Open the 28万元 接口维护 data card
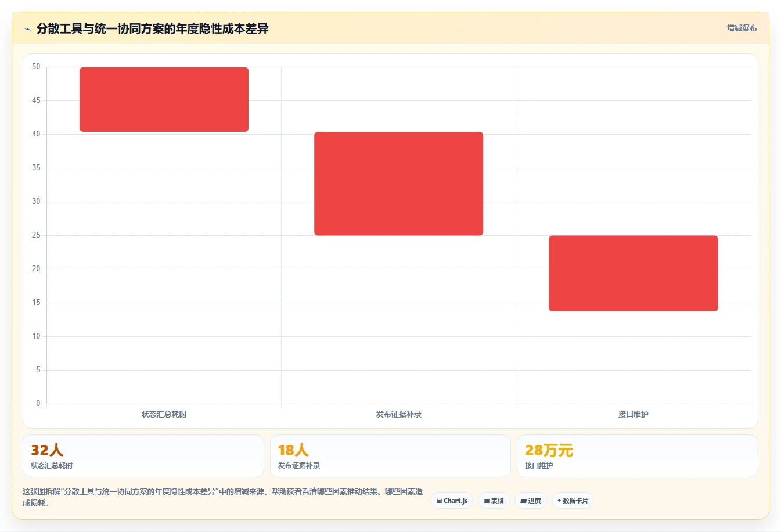The image size is (781, 532). coord(637,456)
